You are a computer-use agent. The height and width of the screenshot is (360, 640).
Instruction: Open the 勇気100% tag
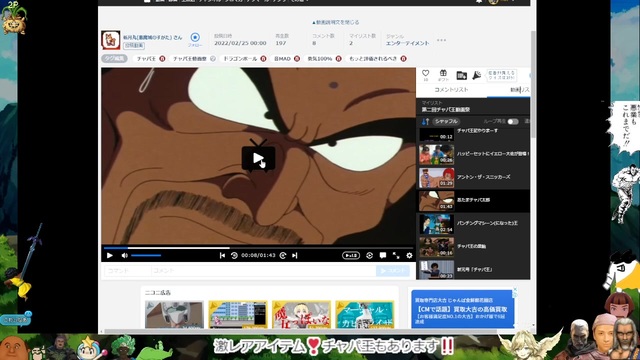[320, 59]
